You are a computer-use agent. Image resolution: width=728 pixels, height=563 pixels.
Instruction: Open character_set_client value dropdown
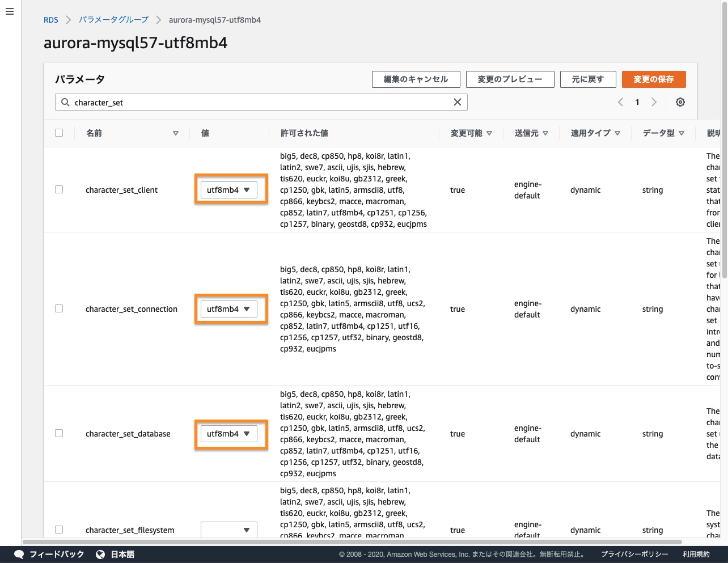pyautogui.click(x=228, y=190)
